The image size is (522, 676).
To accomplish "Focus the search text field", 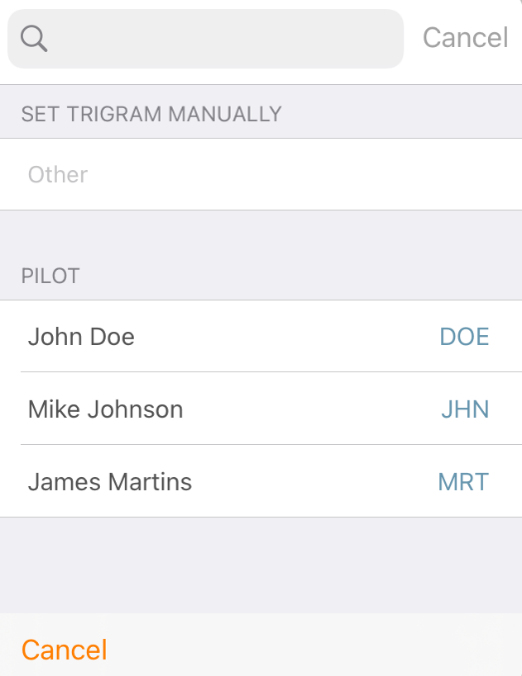I will coord(206,39).
